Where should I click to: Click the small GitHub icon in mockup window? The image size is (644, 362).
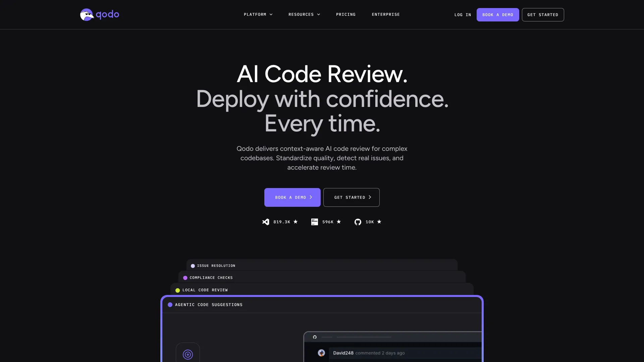(315, 337)
